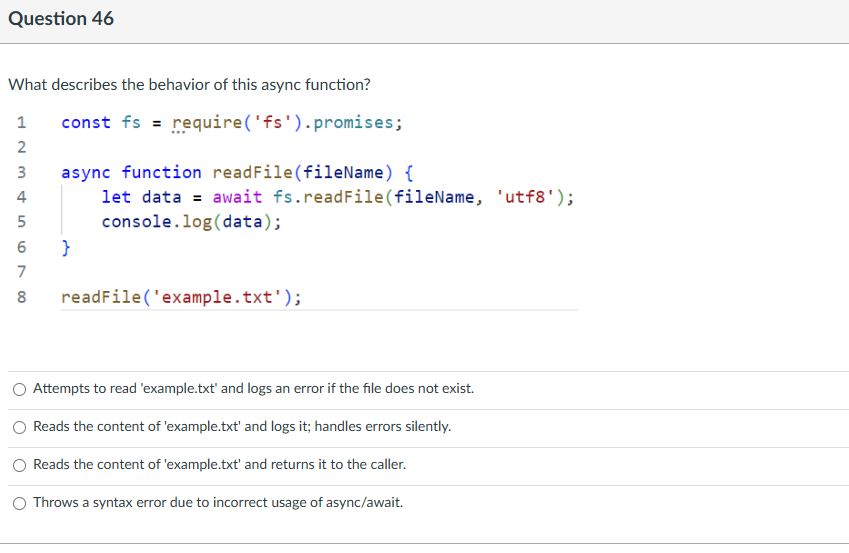
Task: Select radio for 'handles errors silently' answer
Action: (19, 427)
